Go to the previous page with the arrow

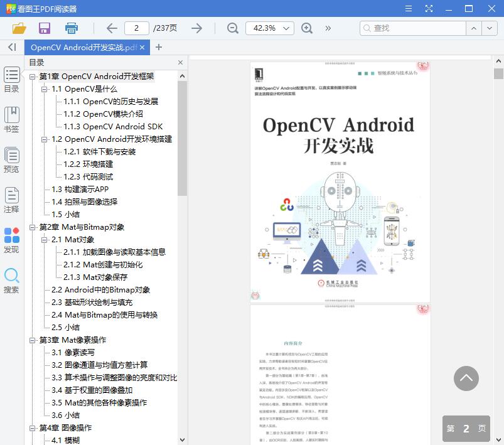[112, 28]
